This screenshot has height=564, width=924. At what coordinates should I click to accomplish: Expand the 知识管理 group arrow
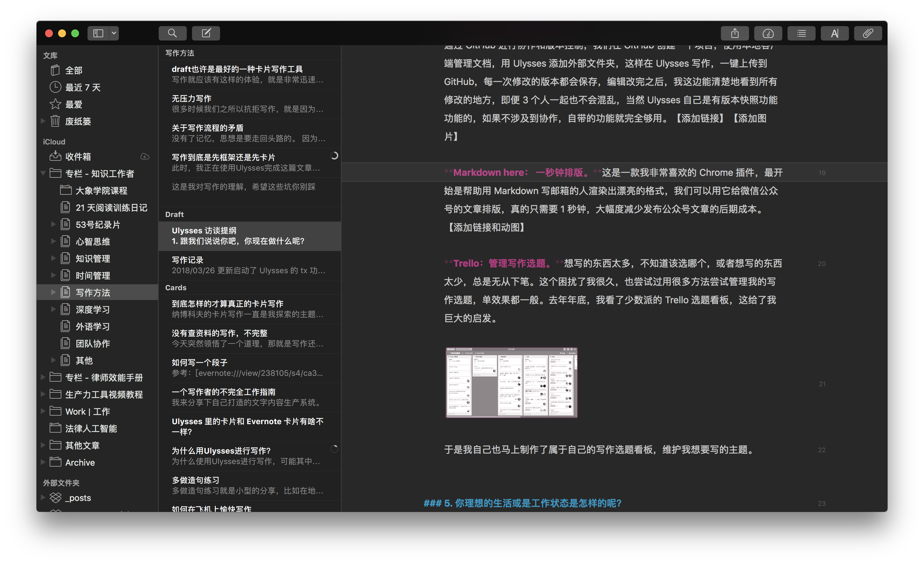coord(53,258)
